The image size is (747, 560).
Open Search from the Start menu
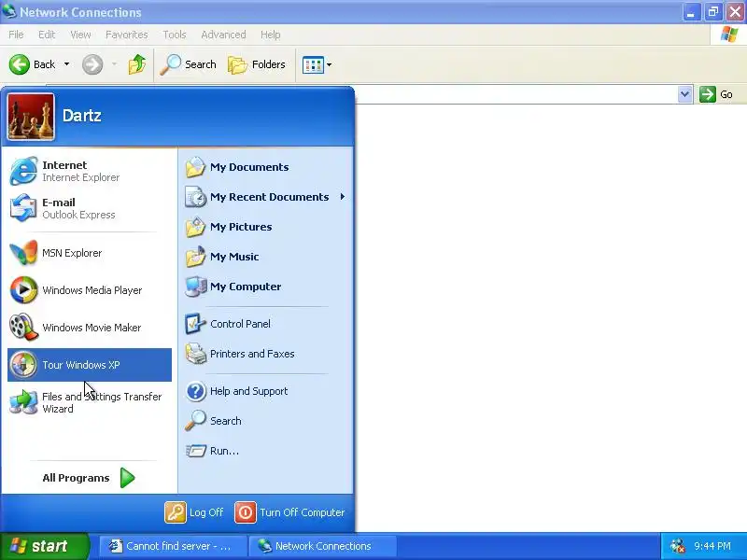pos(266,421)
